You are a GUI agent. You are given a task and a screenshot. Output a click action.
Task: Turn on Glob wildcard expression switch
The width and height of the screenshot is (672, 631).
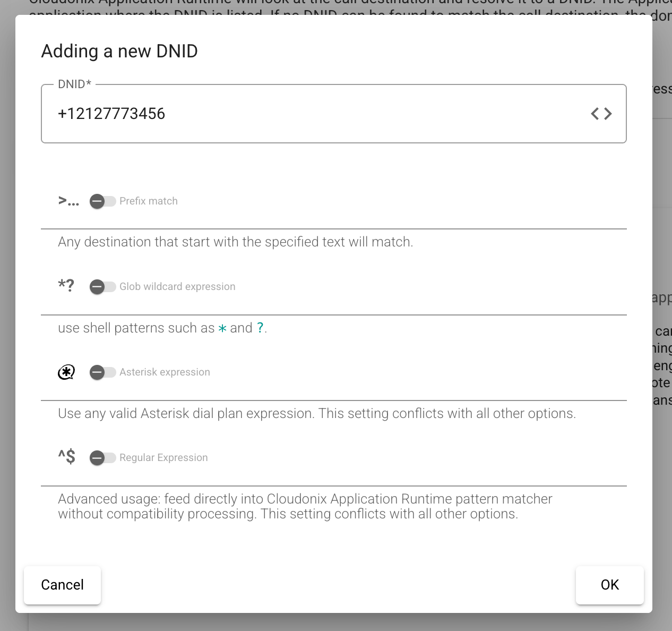coord(102,287)
